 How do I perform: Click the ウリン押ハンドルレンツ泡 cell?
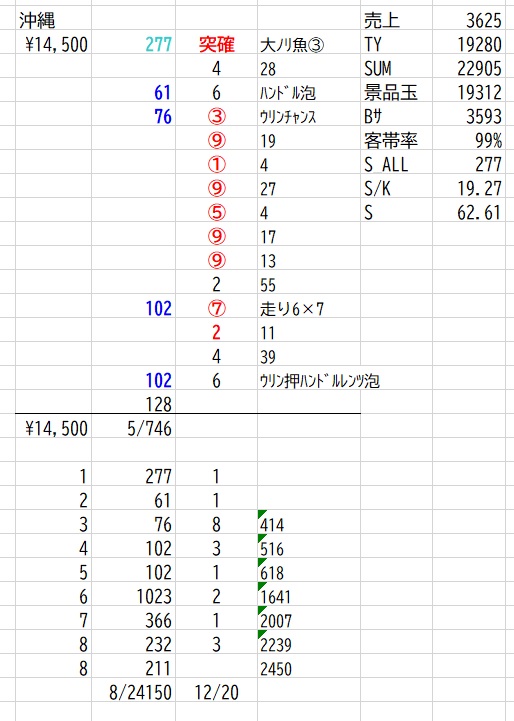pos(320,381)
